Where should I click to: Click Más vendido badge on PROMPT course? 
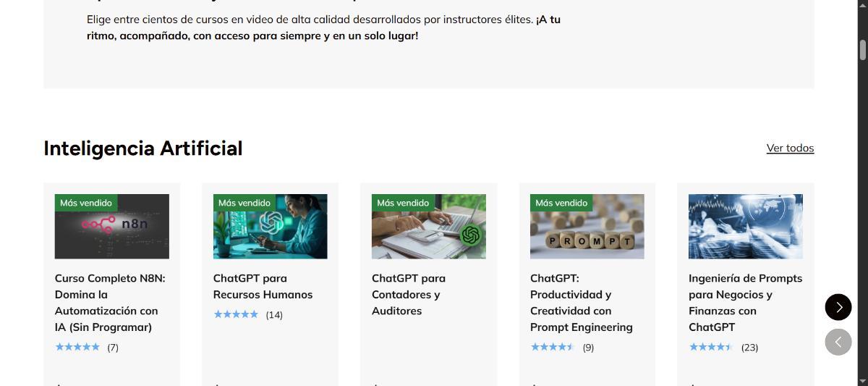561,203
